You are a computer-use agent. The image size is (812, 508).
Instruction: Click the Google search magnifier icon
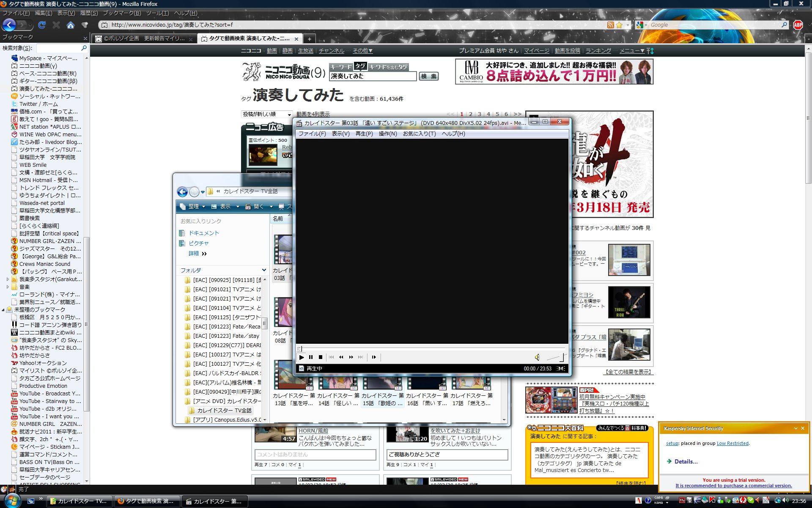coord(784,25)
